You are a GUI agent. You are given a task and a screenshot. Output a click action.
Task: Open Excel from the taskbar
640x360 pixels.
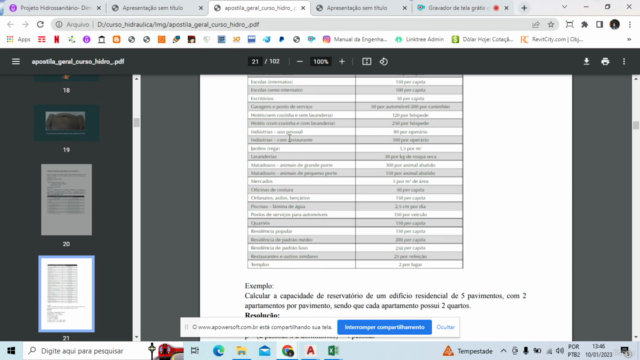(x=333, y=351)
